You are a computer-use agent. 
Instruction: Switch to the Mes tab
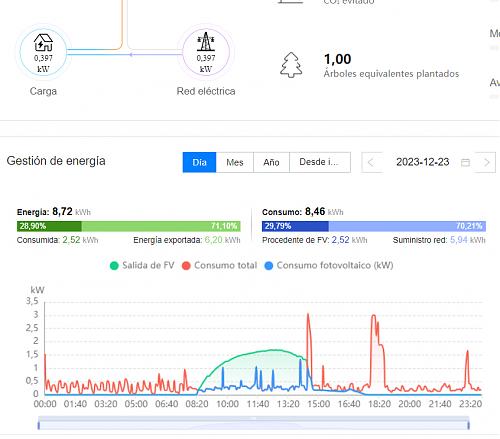click(x=235, y=162)
